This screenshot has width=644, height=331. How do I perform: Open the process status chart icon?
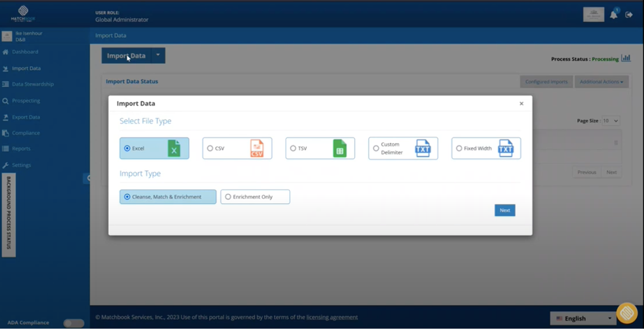click(626, 59)
